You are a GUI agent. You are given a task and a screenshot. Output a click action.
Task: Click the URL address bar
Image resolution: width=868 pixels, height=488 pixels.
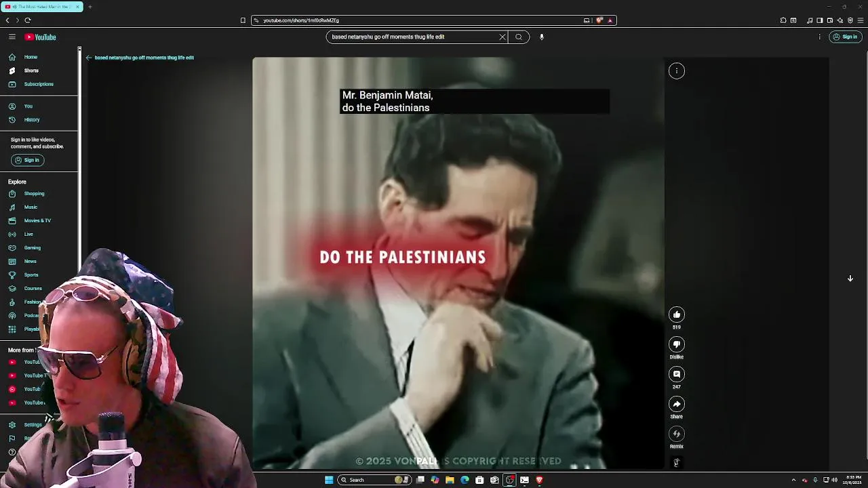420,20
